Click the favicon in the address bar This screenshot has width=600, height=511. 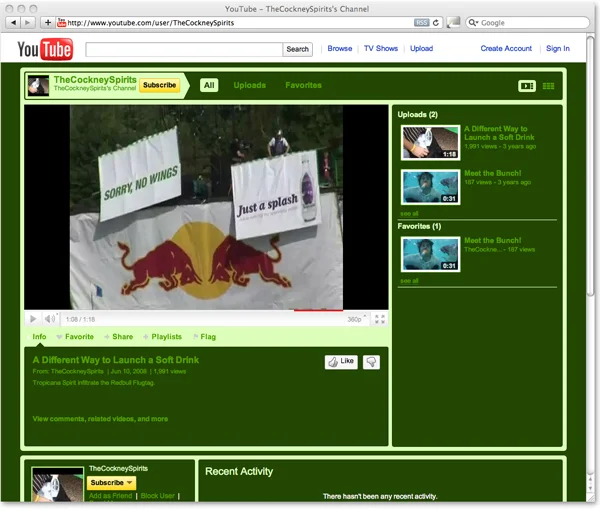pyautogui.click(x=61, y=23)
